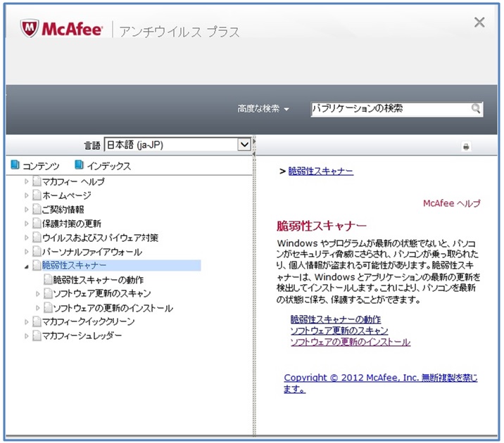The height and width of the screenshot is (443, 504).
Task: Select ウイルスおよびスパイウェア対策 in tree
Action: 100,238
